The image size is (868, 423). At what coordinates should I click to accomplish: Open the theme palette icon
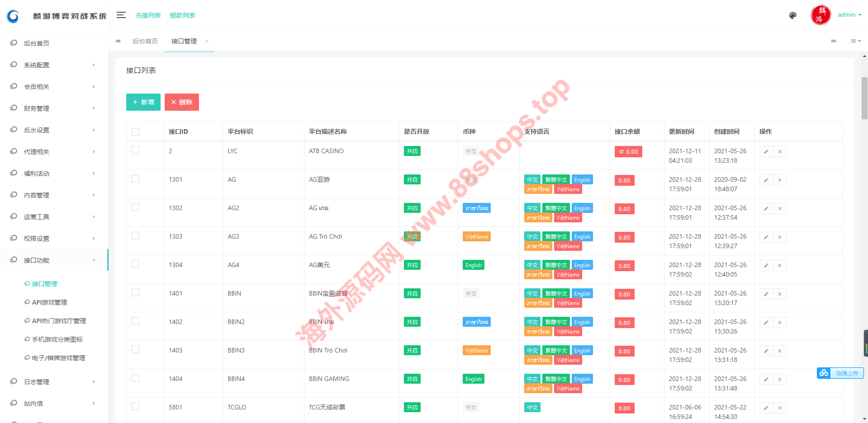792,15
